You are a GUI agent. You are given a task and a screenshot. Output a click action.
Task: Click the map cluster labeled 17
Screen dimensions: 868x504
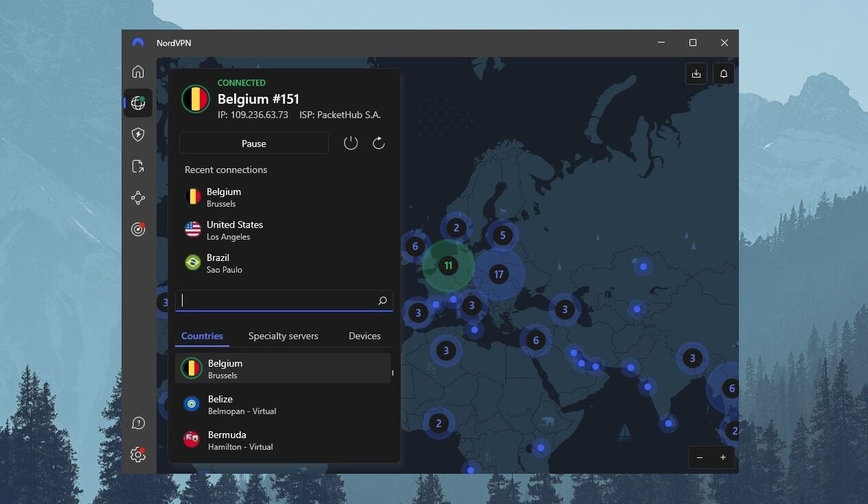tap(499, 274)
